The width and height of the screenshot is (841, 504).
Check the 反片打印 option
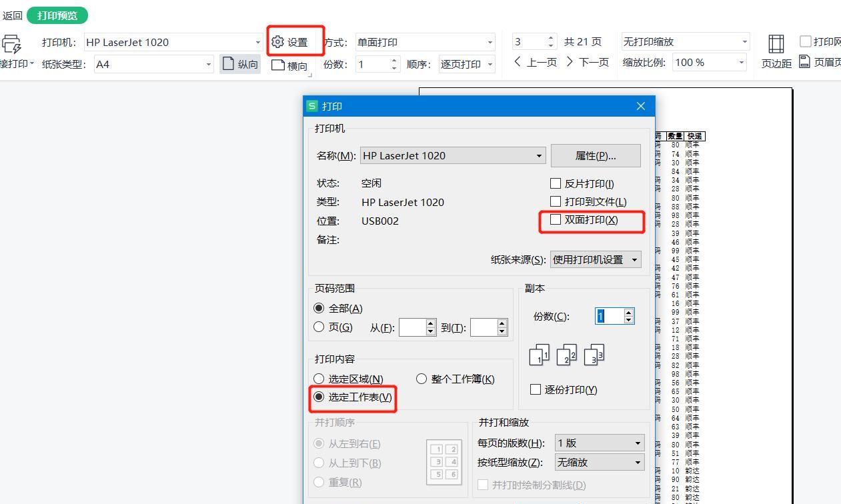pos(556,183)
